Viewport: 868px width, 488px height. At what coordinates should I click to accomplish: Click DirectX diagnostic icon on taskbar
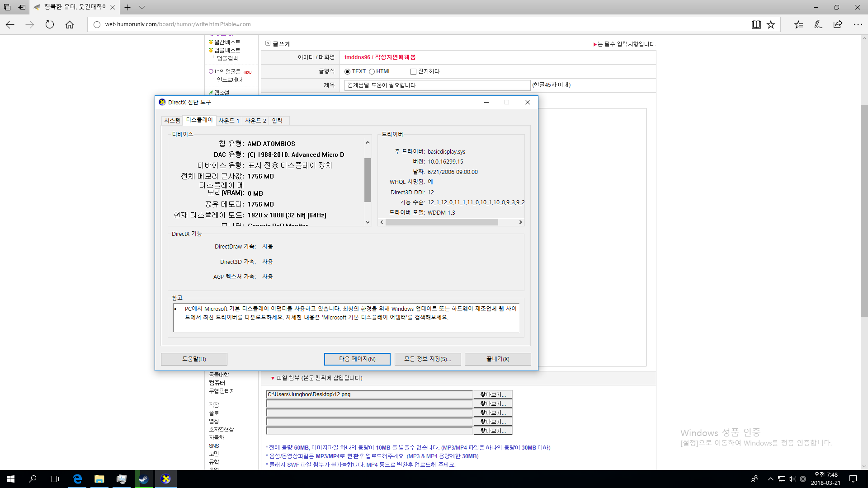point(166,479)
